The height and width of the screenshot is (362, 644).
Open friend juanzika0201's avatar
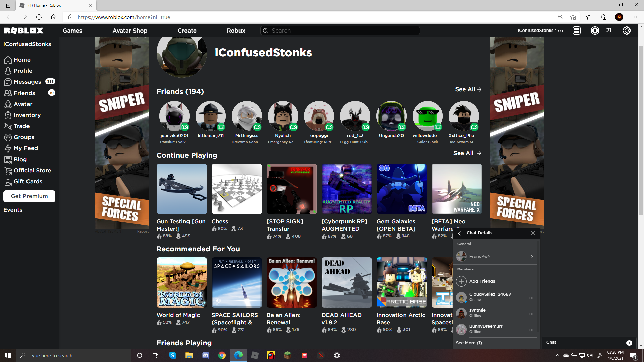174,116
